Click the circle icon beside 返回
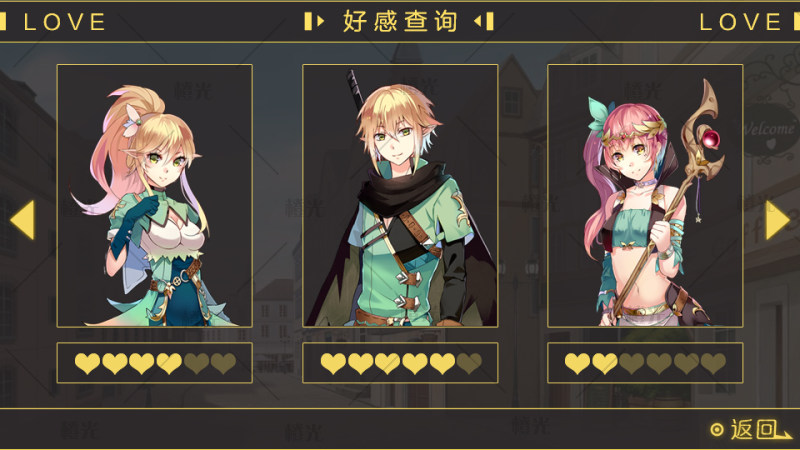This screenshot has height=450, width=800. (717, 430)
